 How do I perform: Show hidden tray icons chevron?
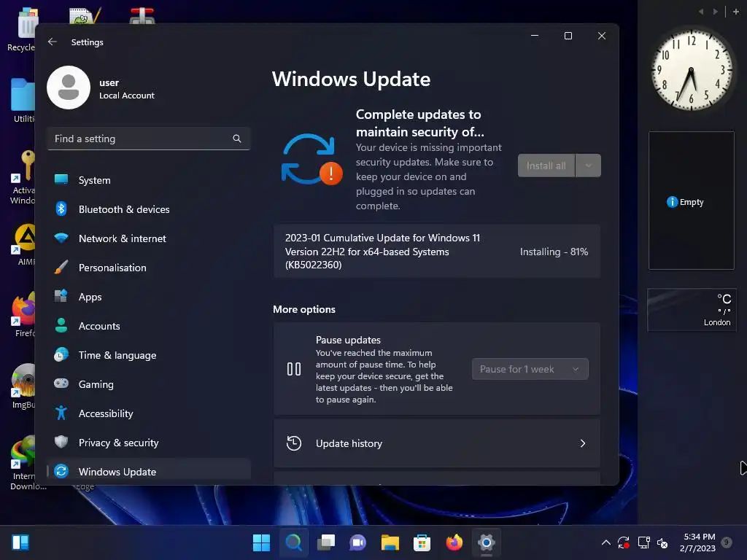(x=606, y=542)
